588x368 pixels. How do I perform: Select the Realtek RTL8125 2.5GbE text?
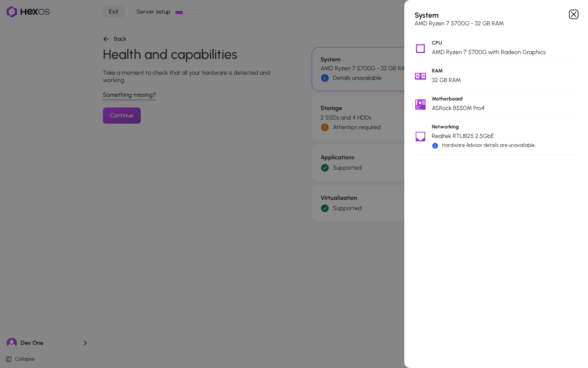(x=463, y=136)
